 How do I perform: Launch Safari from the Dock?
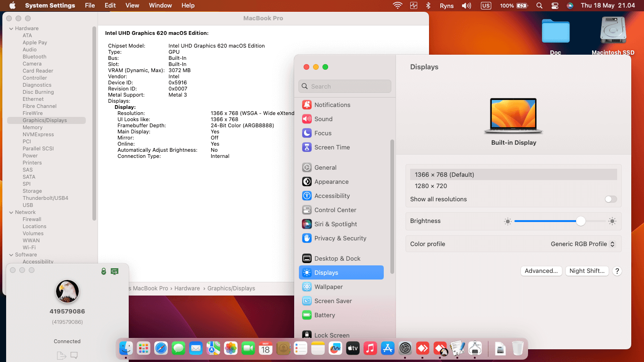pyautogui.click(x=161, y=348)
